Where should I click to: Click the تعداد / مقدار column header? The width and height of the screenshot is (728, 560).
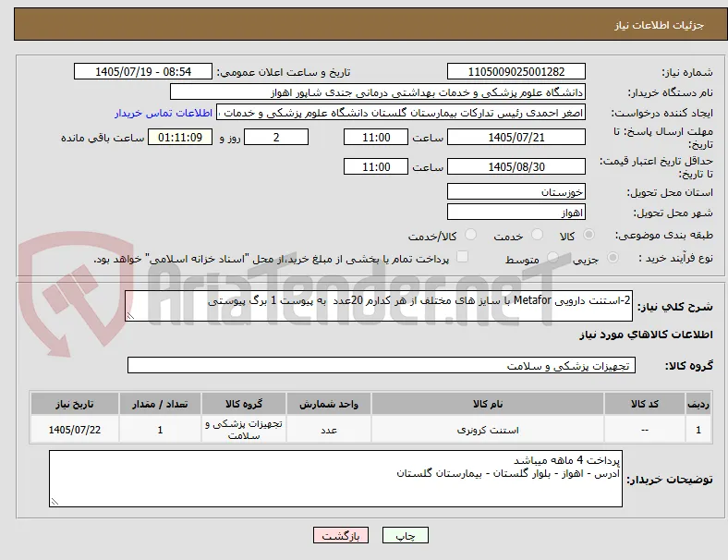coord(160,404)
